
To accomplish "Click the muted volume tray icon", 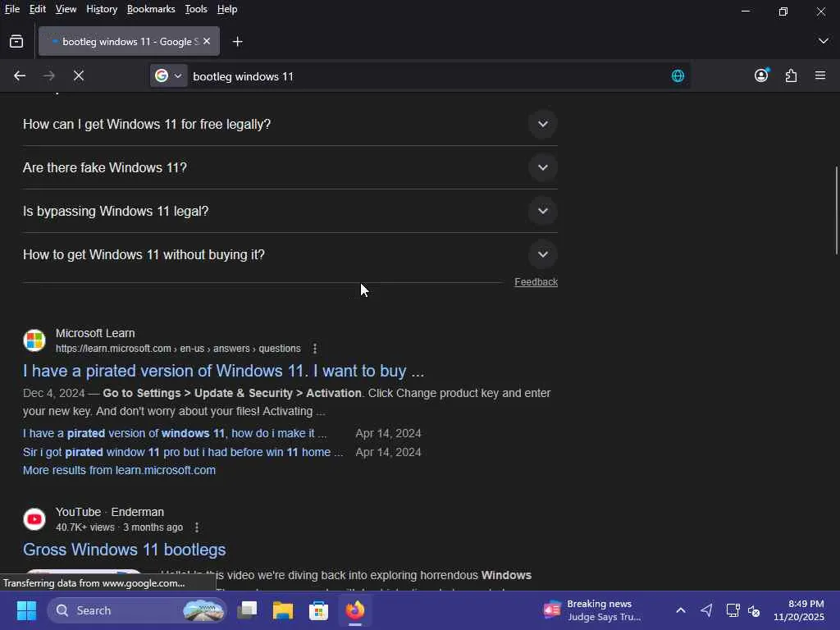I will (754, 610).
